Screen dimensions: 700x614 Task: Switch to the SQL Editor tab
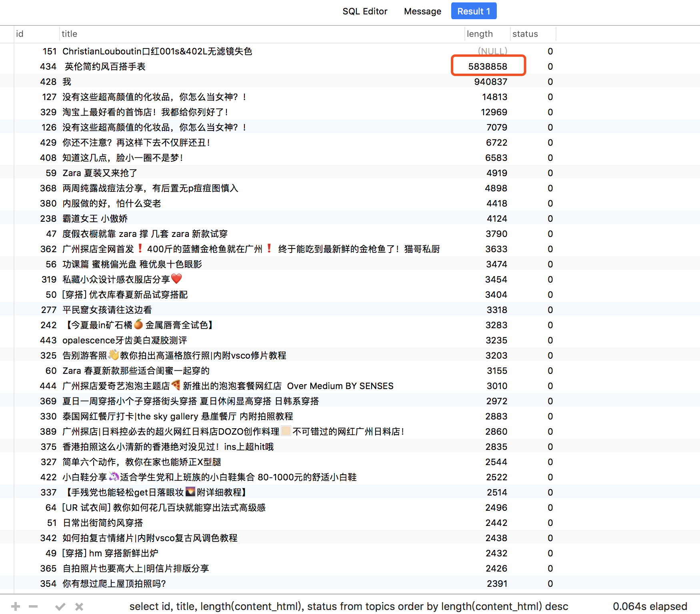coord(364,11)
